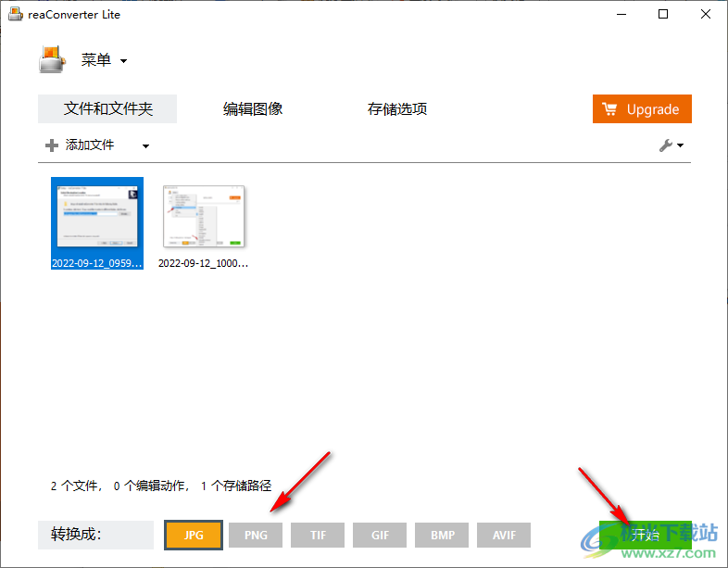The image size is (728, 568).
Task: Click the 添加文件 label
Action: (x=90, y=145)
